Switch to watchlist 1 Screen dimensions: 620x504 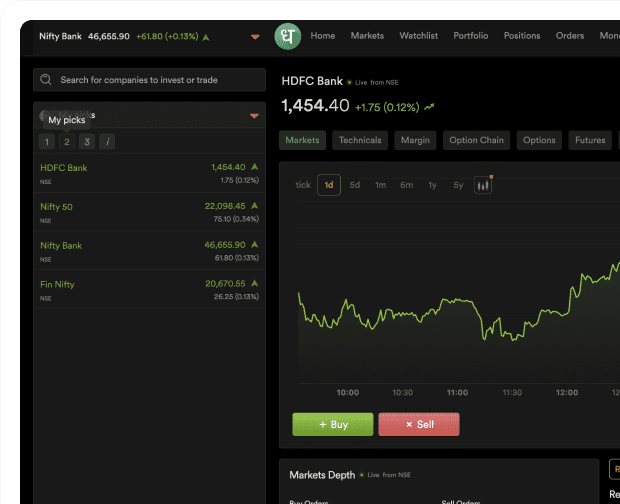47,142
